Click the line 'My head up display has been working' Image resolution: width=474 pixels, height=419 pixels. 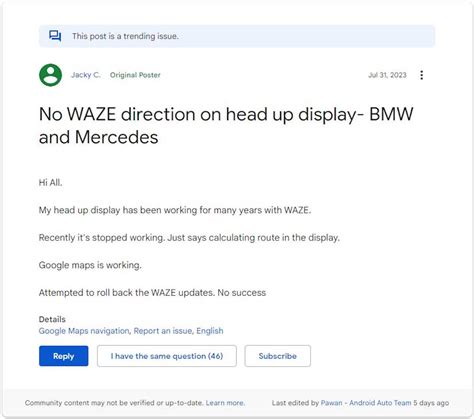tap(175, 210)
